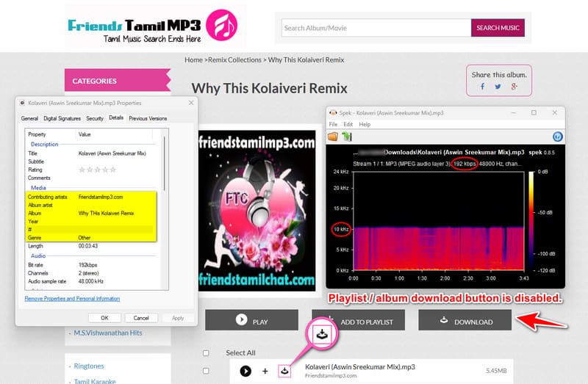Image resolution: width=588 pixels, height=384 pixels.
Task: Click the Year property row
Action: (x=90, y=222)
